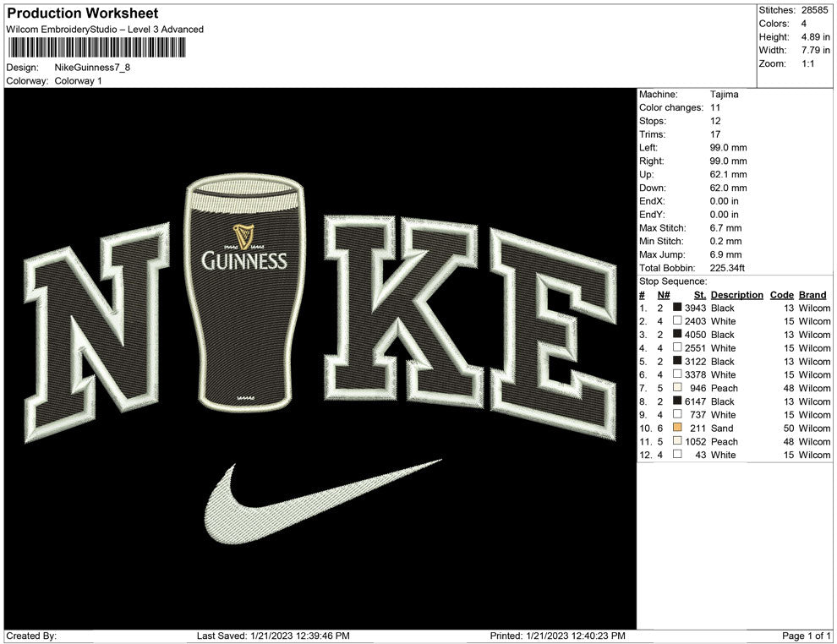Click the 'Last Saved' timestamp in footer
This screenshot has width=837, height=644.
coord(273,636)
